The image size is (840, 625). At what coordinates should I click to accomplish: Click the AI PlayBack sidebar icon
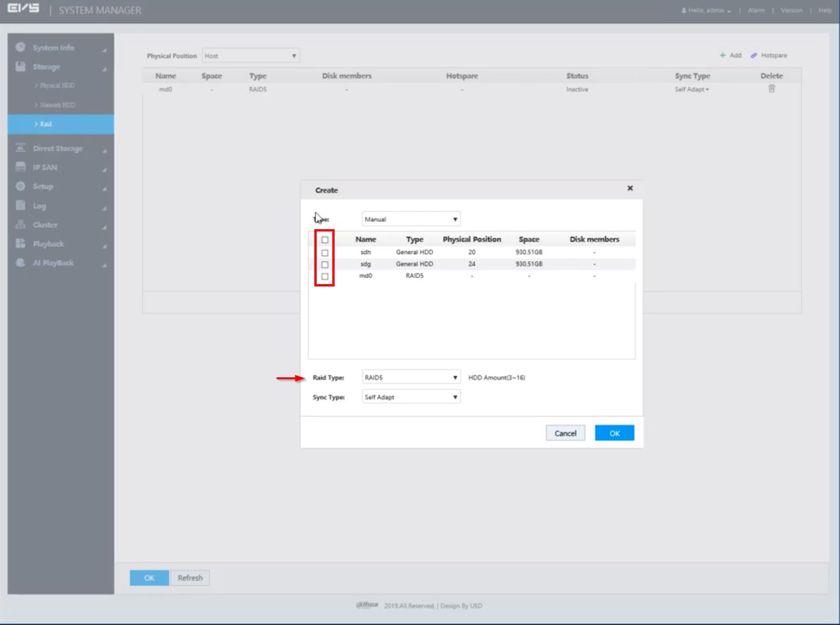tap(21, 263)
